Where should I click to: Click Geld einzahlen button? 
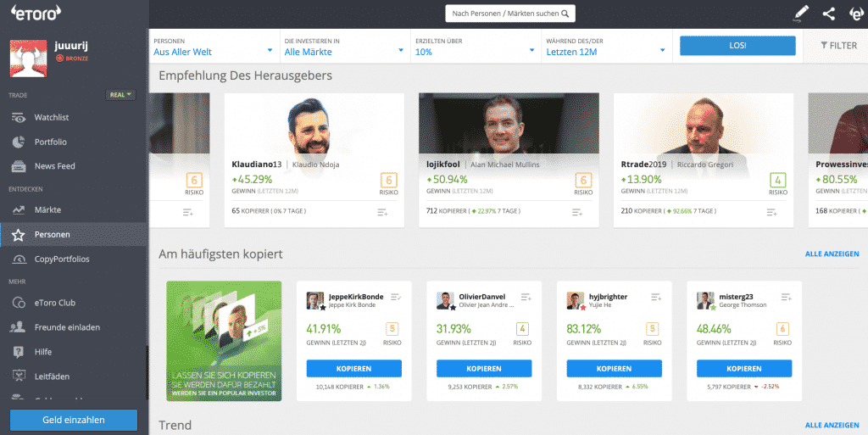(74, 420)
